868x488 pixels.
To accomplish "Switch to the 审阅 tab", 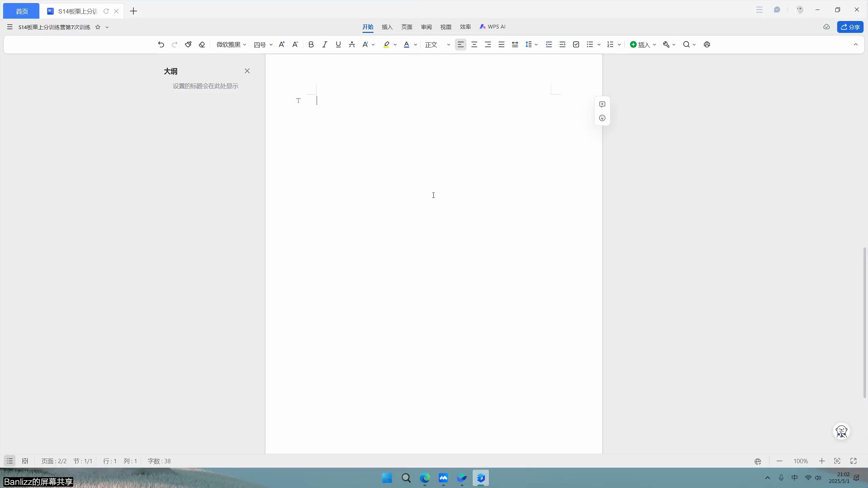I will pyautogui.click(x=426, y=27).
